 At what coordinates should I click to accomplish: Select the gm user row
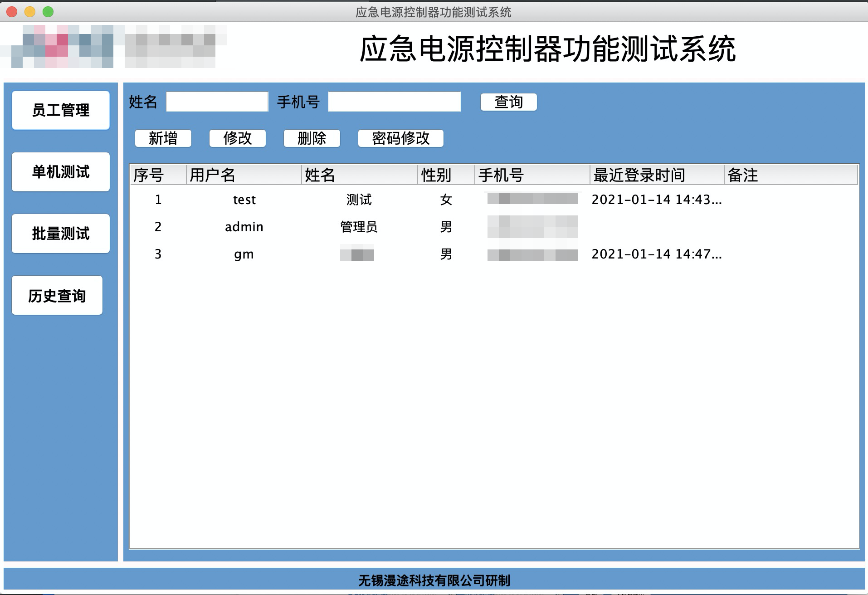pyautogui.click(x=244, y=254)
